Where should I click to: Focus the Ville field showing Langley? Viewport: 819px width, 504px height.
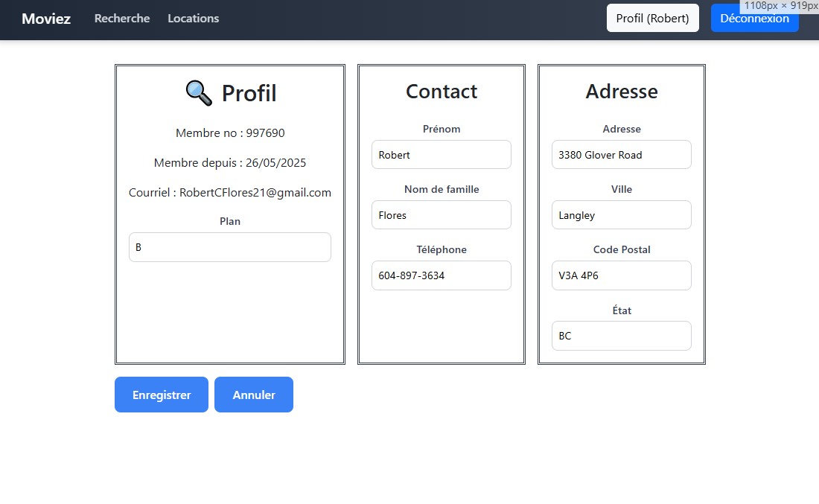tap(622, 215)
